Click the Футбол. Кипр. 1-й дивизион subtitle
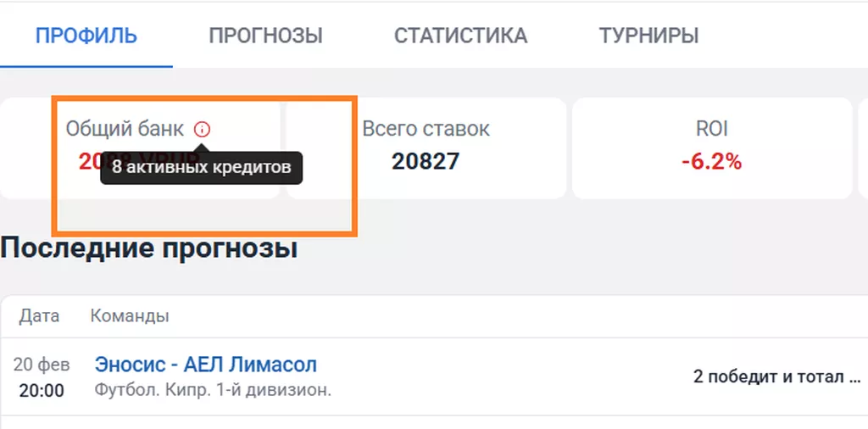The width and height of the screenshot is (868, 429). [213, 391]
